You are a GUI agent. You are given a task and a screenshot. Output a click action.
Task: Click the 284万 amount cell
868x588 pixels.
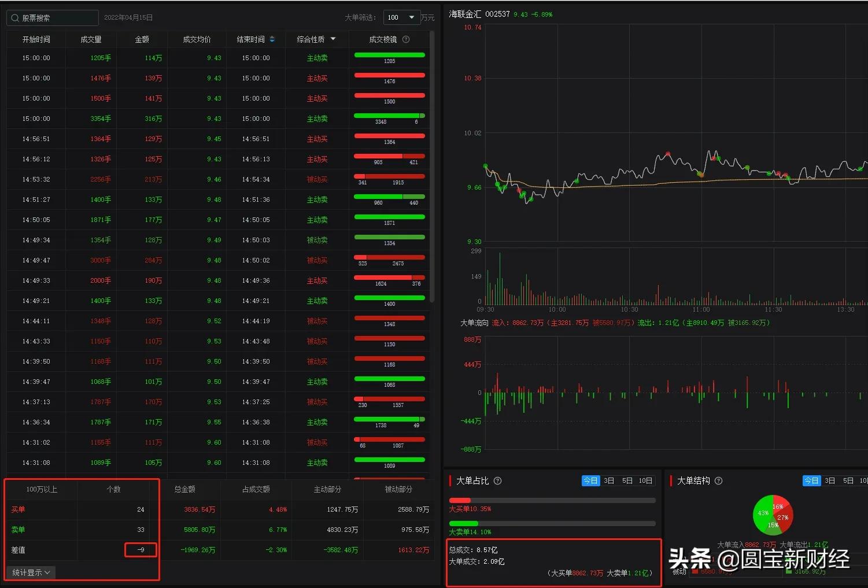[x=153, y=260]
